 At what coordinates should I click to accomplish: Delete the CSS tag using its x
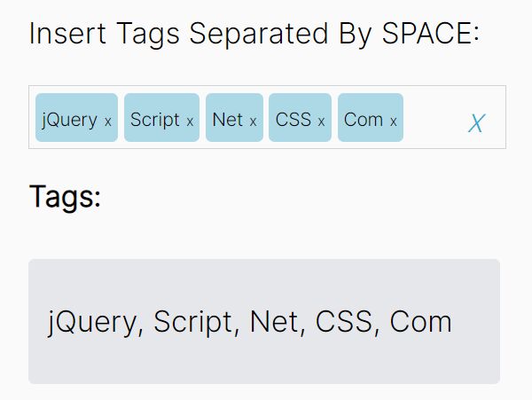[x=321, y=122]
